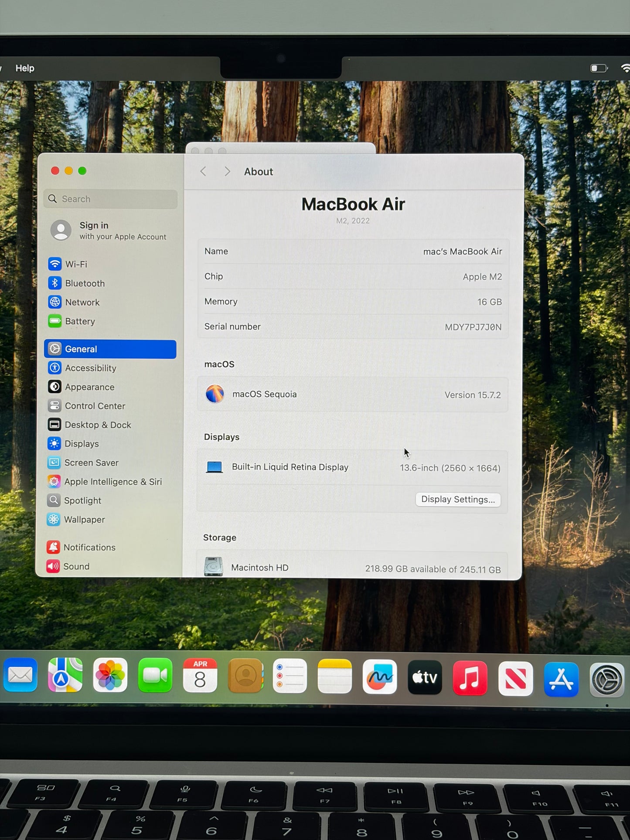The height and width of the screenshot is (840, 630).
Task: Focus the Search field in sidebar
Action: (x=111, y=199)
